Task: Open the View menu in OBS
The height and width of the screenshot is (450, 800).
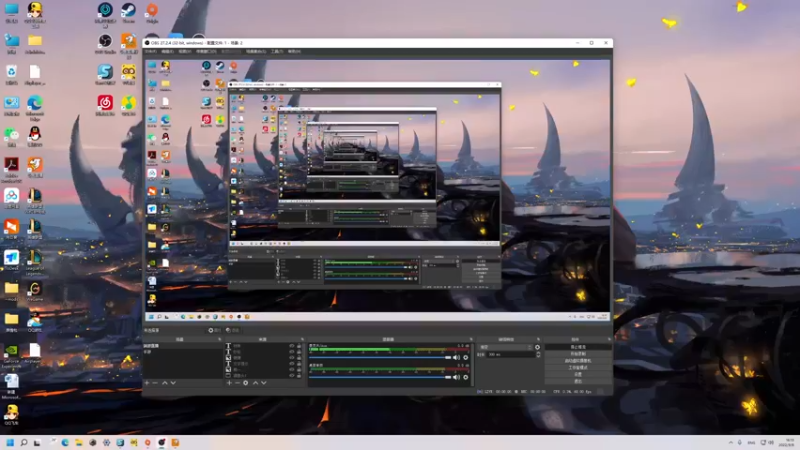Action: [x=185, y=52]
